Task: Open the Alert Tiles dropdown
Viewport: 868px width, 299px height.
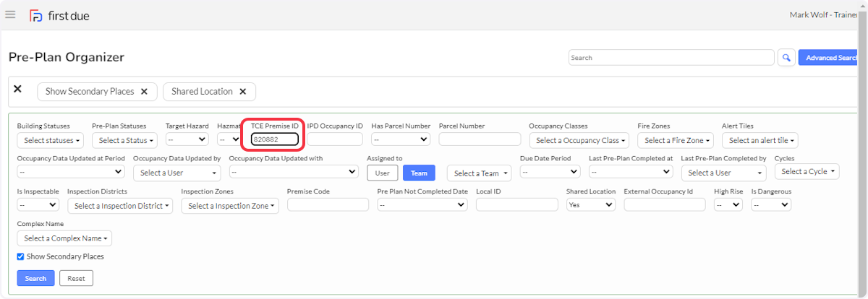Action: (x=760, y=140)
